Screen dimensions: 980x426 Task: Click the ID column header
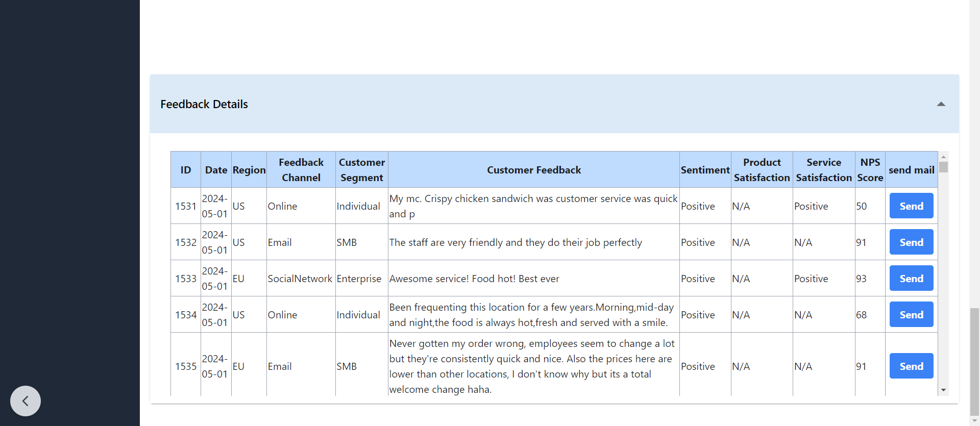(186, 169)
